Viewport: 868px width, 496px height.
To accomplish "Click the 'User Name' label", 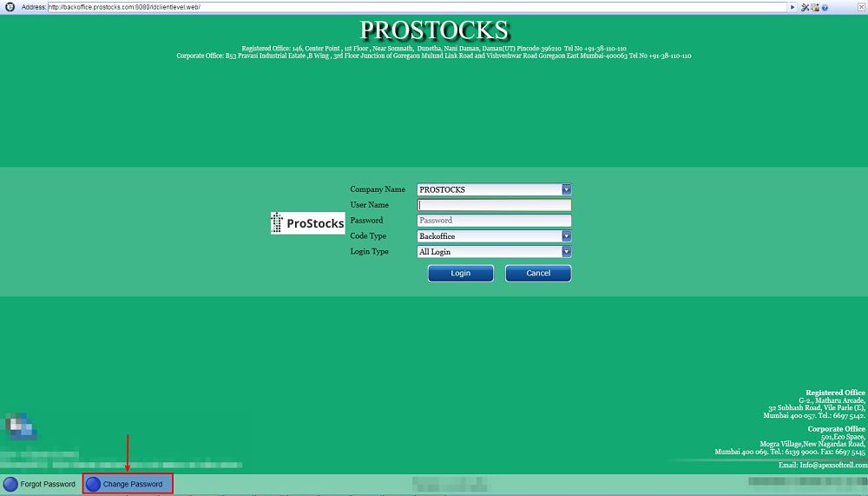I will pos(369,205).
